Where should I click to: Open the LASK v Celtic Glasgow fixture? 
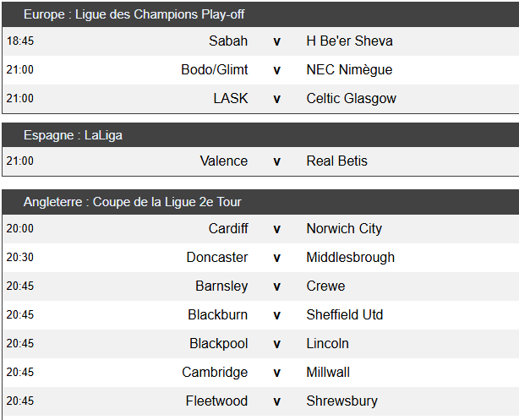260,99
